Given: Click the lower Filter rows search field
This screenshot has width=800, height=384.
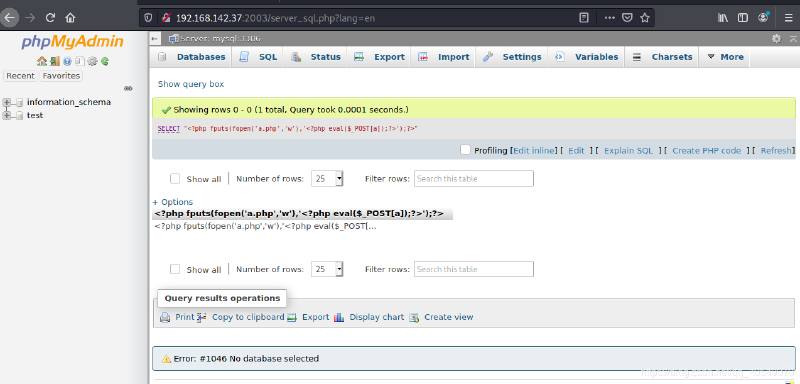Looking at the screenshot, I should coord(474,269).
